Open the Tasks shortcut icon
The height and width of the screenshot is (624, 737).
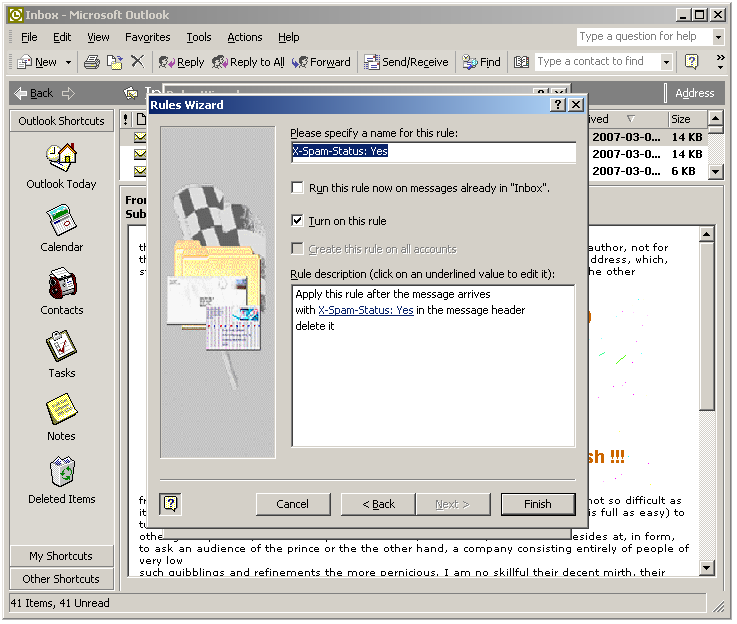coord(61,346)
